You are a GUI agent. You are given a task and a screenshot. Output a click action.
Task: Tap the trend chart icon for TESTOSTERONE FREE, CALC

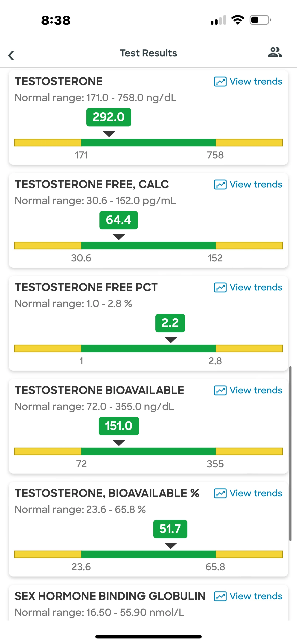220,184
